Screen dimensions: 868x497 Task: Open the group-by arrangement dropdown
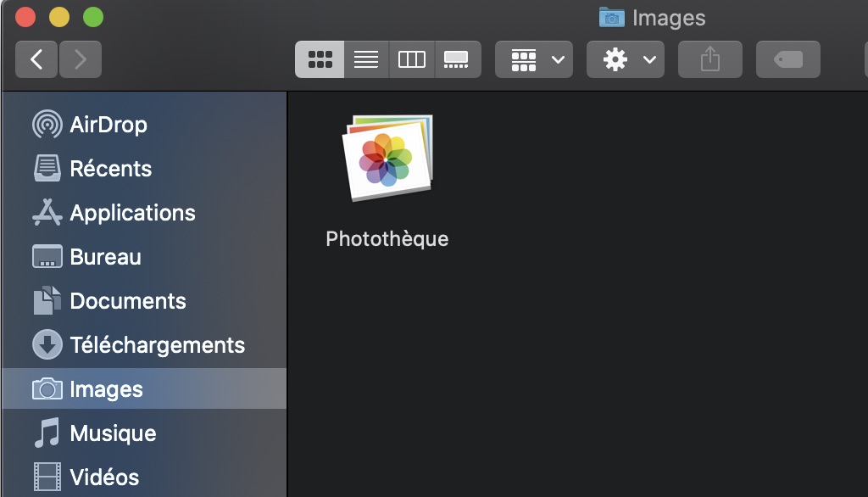(534, 59)
